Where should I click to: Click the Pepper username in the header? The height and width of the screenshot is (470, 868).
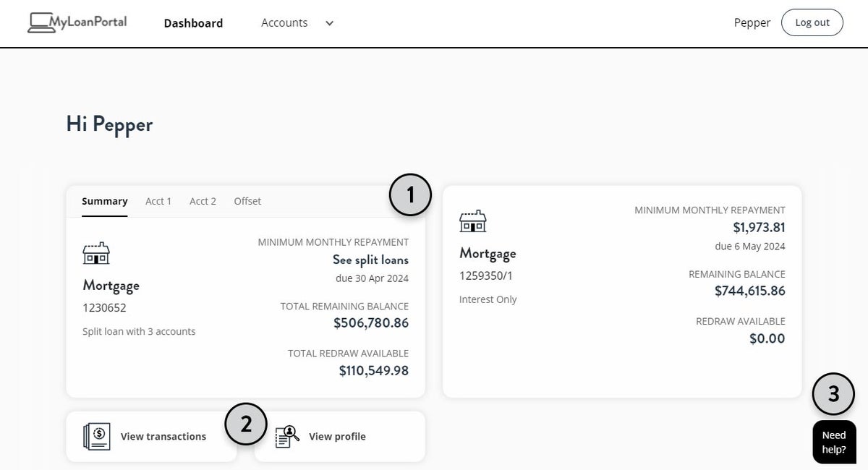(752, 22)
